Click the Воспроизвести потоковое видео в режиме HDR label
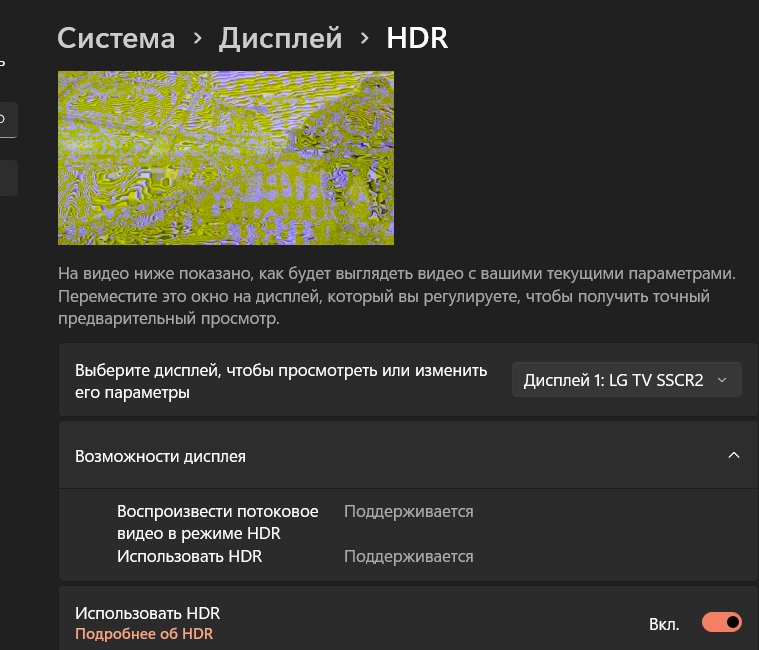759x650 pixels. point(217,522)
